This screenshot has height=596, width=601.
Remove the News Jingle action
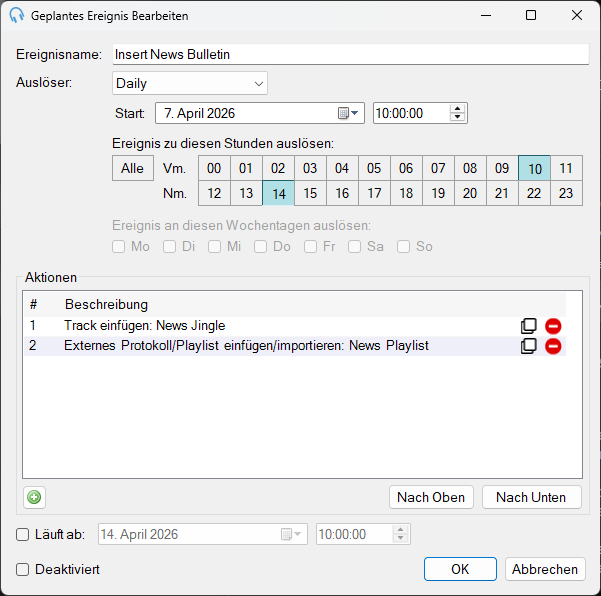(x=553, y=326)
